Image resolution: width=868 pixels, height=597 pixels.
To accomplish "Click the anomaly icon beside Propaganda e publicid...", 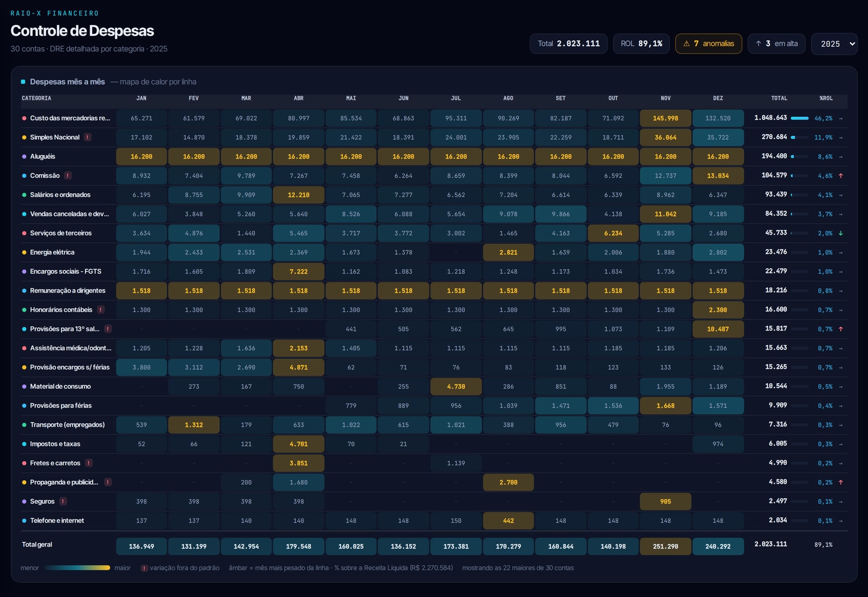I will (x=108, y=482).
